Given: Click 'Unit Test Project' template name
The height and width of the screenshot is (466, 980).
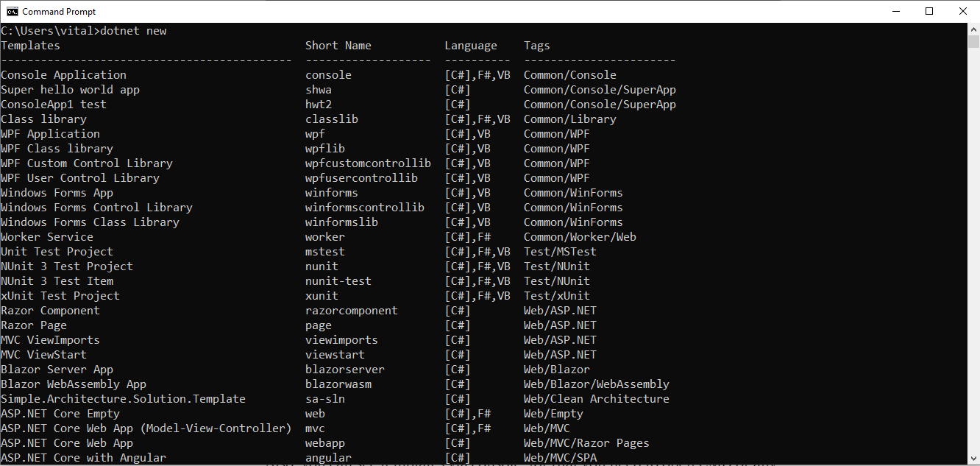Looking at the screenshot, I should [x=57, y=252].
